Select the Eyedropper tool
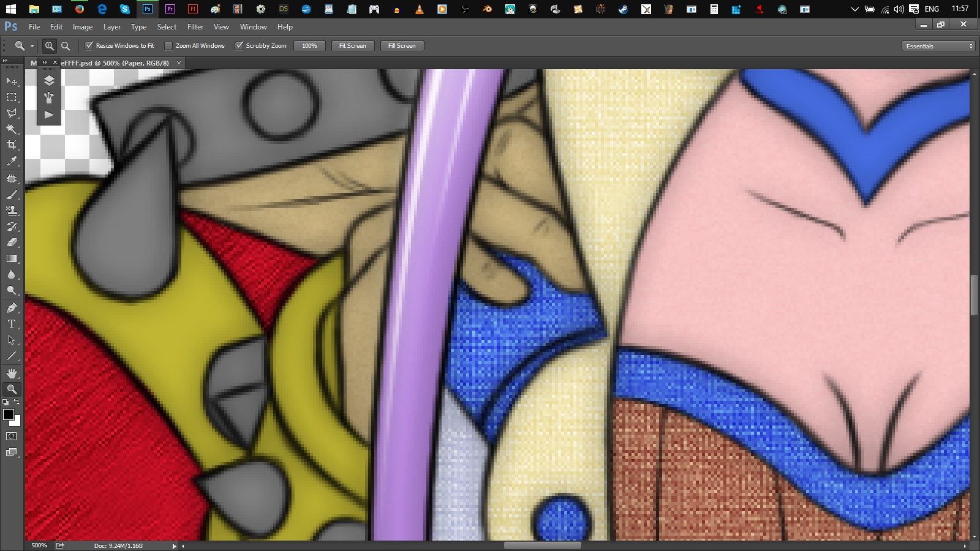This screenshot has width=980, height=551. click(x=12, y=161)
